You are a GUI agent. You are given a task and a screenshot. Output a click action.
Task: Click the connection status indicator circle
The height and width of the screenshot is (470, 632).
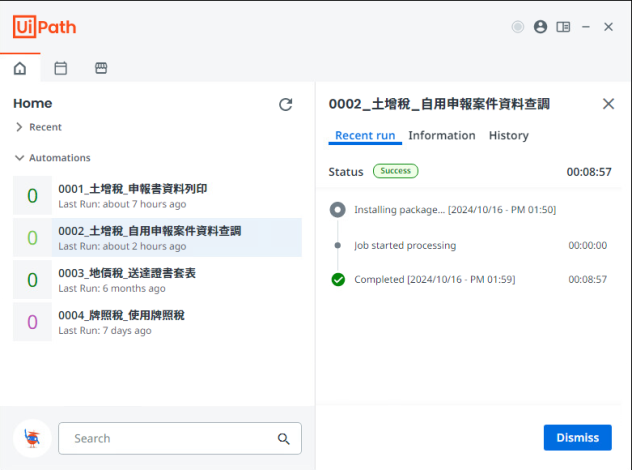click(x=518, y=27)
